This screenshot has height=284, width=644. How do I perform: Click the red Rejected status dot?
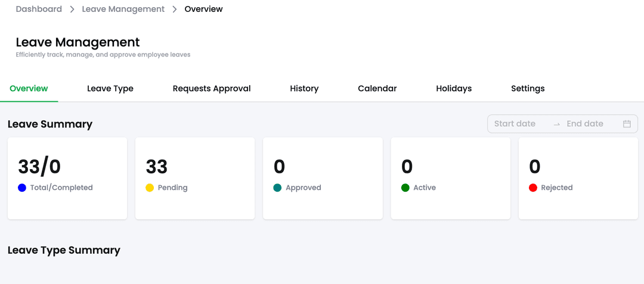click(x=533, y=188)
